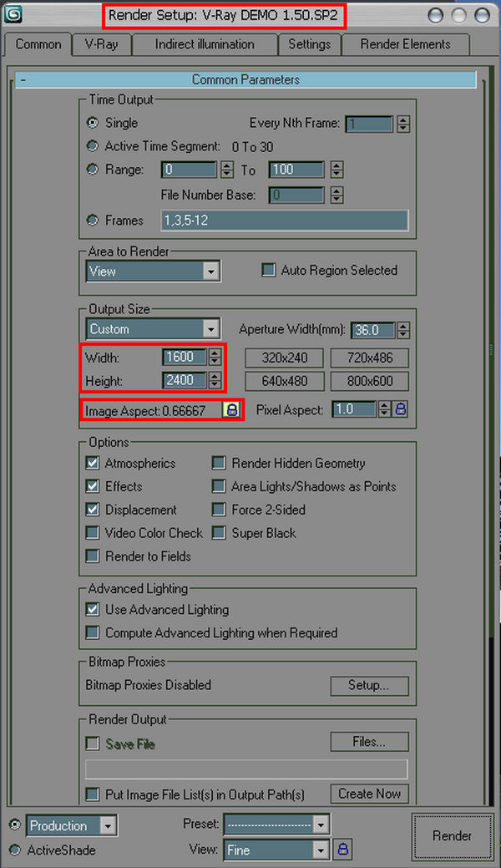Choose the 720x486 preset button

[370, 358]
